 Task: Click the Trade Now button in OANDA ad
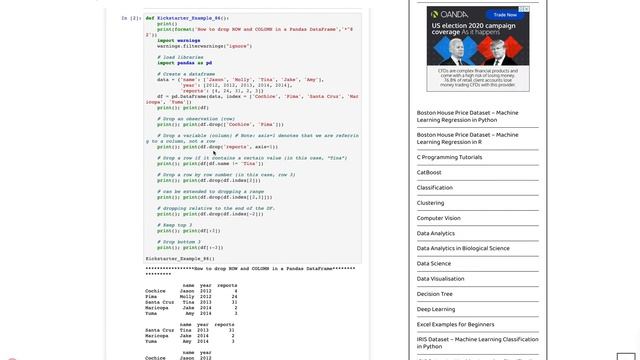(505, 15)
